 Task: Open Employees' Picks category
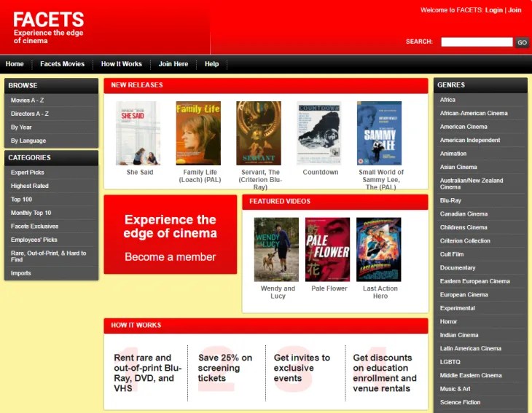34,240
